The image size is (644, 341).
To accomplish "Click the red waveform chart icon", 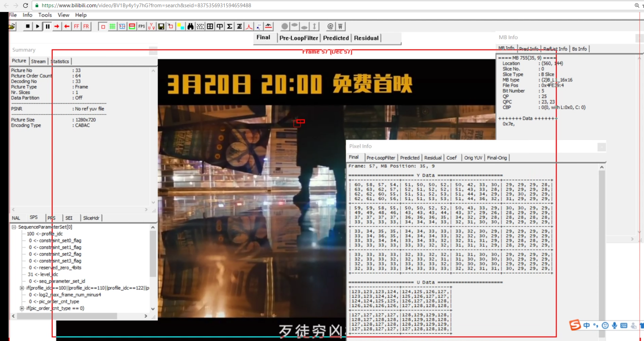I will tap(268, 26).
